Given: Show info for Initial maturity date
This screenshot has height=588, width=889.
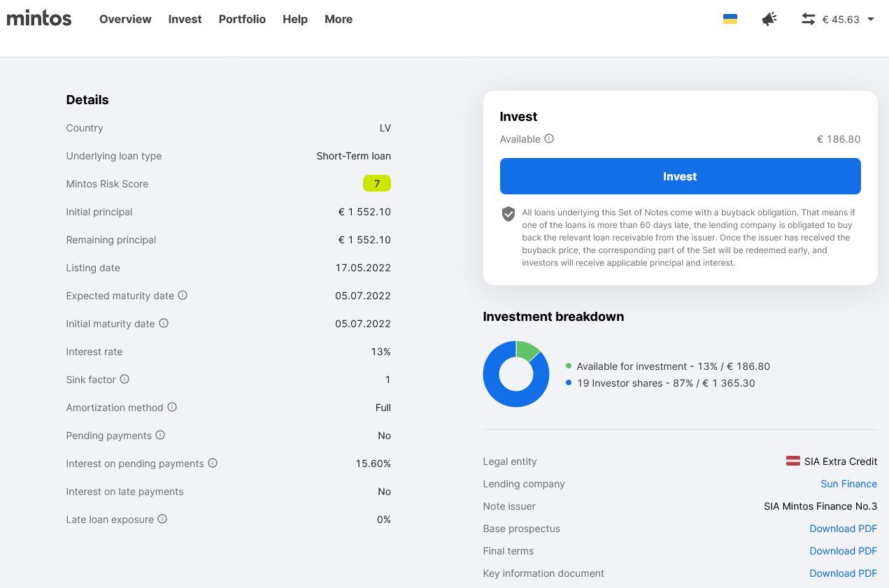Looking at the screenshot, I should click(164, 323).
